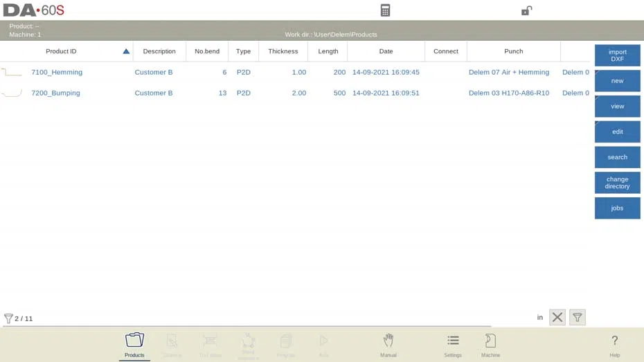Click Delem 0 die in Bumping row

pos(575,93)
